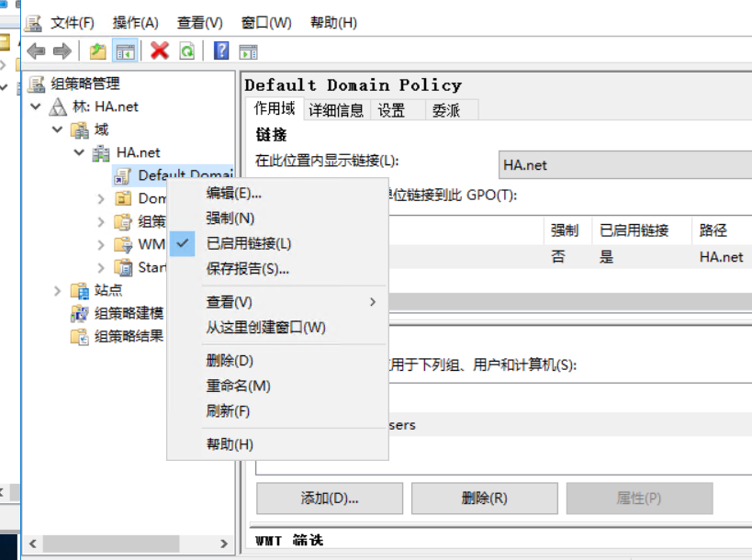
Task: Click the left pane horizontal scrollbar
Action: point(110,543)
